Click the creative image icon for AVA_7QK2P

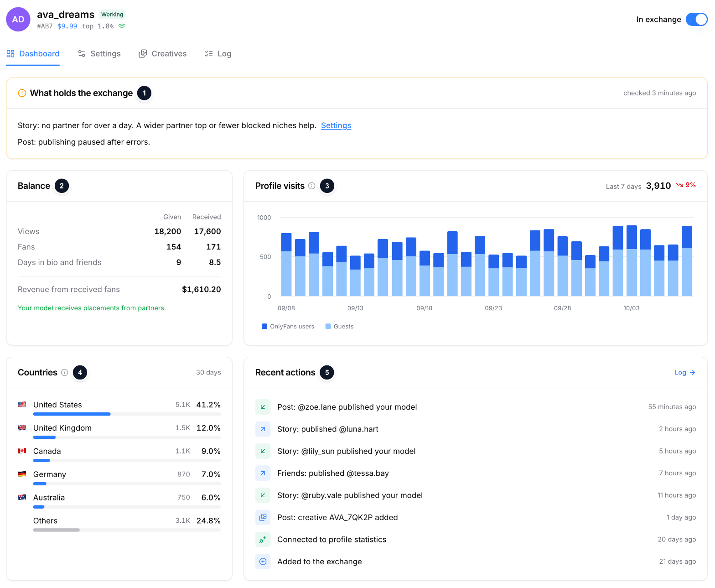(x=263, y=517)
